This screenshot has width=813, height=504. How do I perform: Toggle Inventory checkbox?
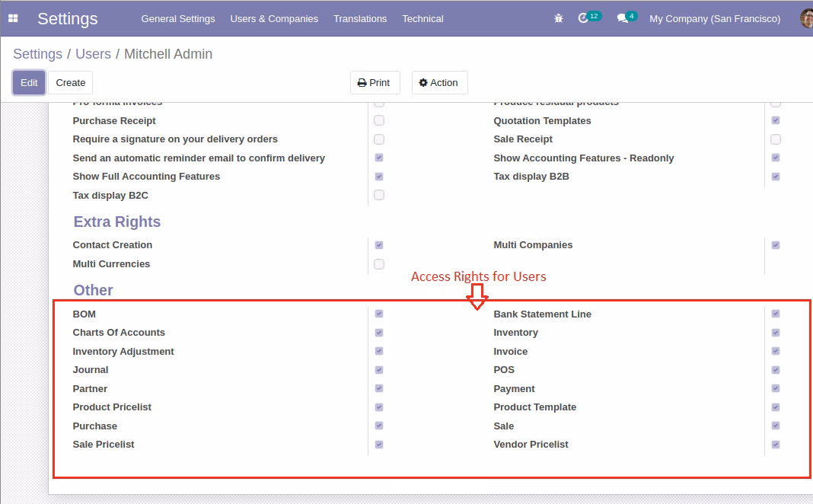pos(776,333)
